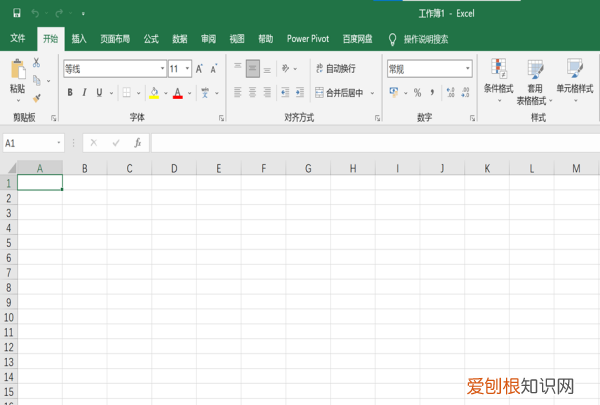Switch to the 页面布局 tab
600x405 pixels.
115,39
